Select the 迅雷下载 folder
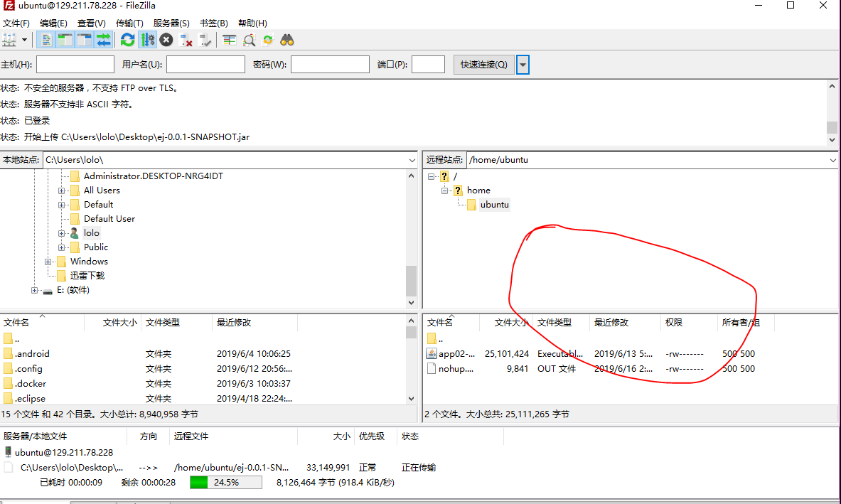Image resolution: width=841 pixels, height=504 pixels. coord(87,276)
